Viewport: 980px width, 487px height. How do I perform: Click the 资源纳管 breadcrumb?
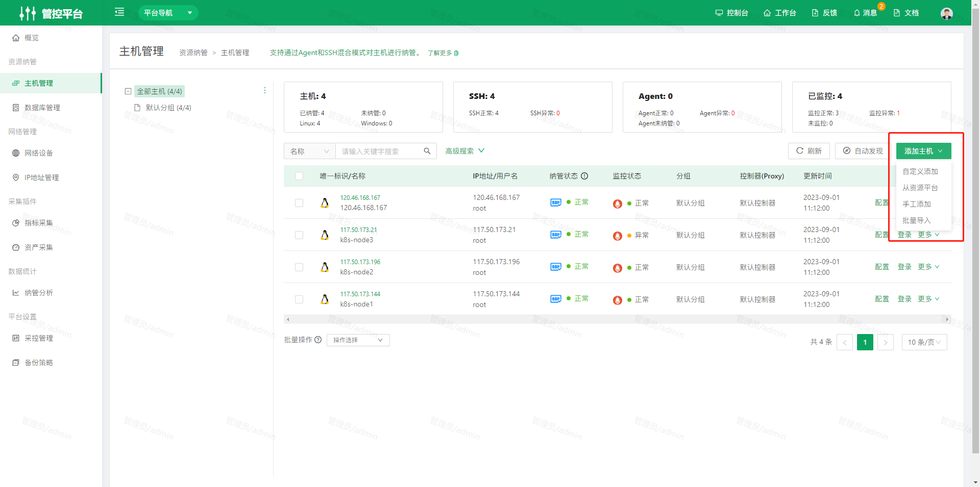tap(193, 53)
